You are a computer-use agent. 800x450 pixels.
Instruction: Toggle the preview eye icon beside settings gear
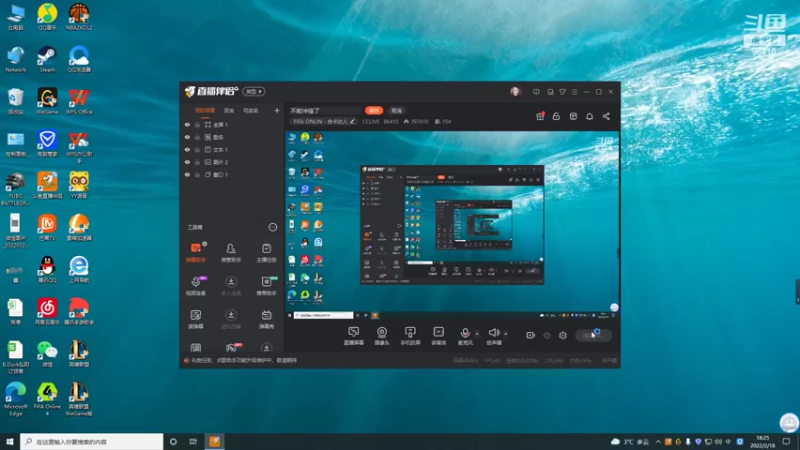[x=547, y=335]
